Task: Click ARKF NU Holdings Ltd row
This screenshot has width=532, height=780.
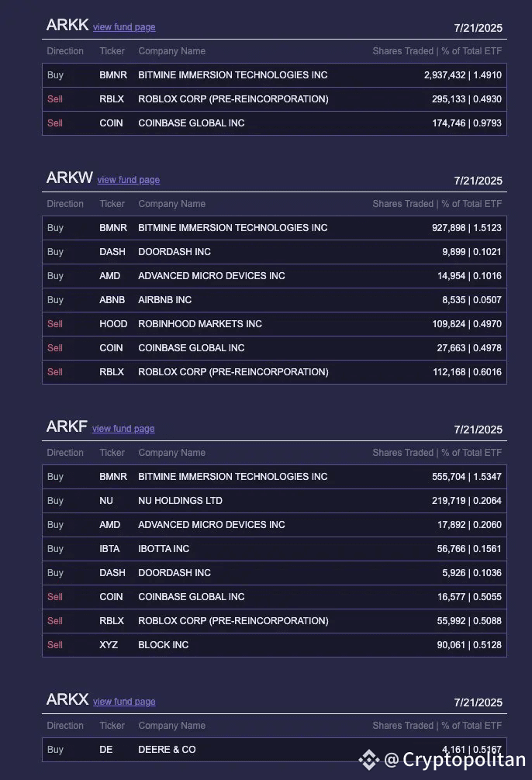Action: pos(275,500)
